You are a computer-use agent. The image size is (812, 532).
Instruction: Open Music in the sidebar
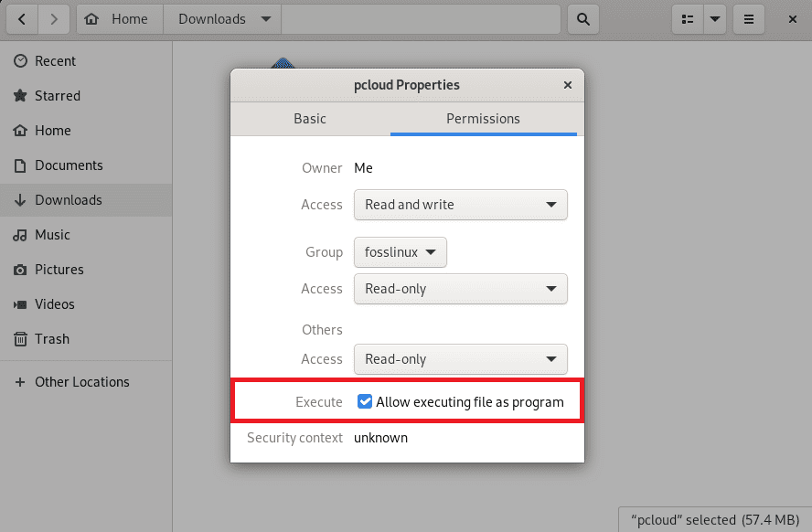86,234
